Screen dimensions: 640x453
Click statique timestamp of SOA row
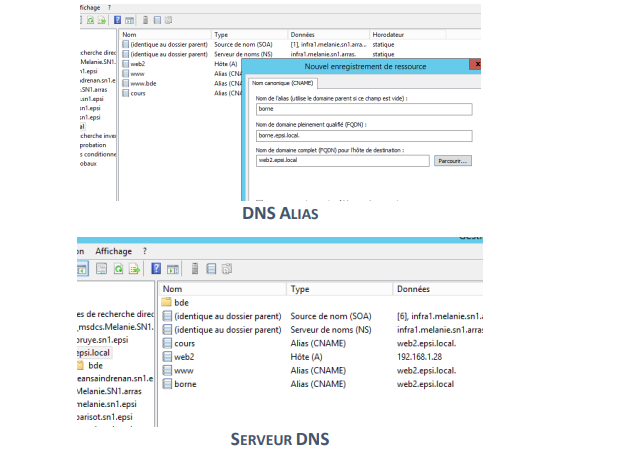[x=383, y=44]
